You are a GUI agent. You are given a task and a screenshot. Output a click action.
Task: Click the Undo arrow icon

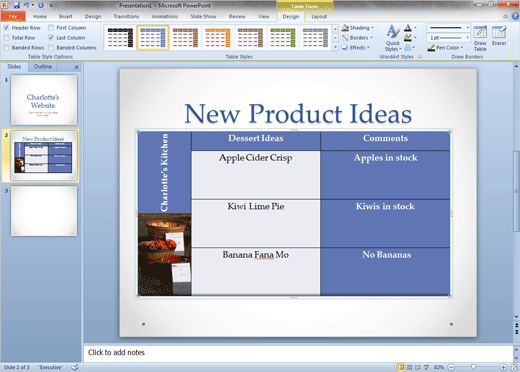pos(26,5)
